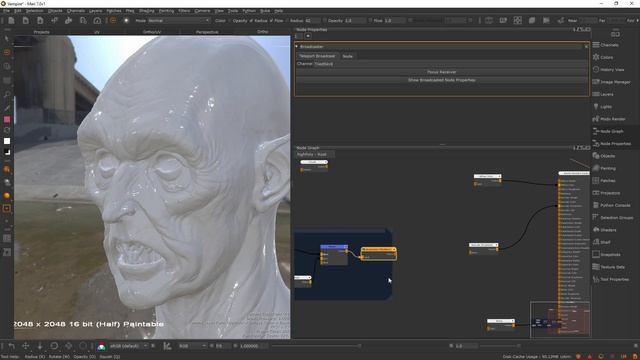Viewport: 640px width, 360px height.
Task: Switch to the Perspective view tab
Action: click(207, 32)
